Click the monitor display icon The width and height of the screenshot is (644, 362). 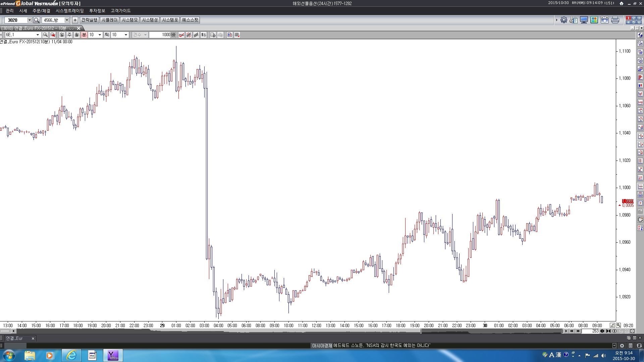click(584, 20)
